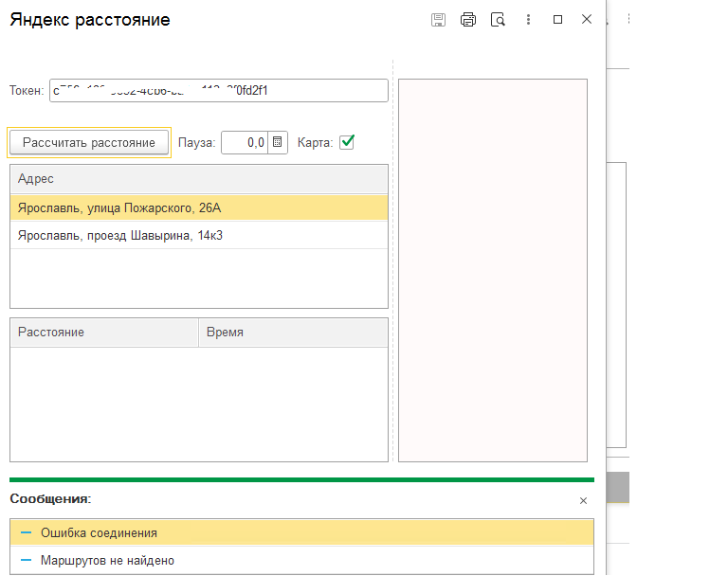Close the Сообщения panel

[x=583, y=501]
